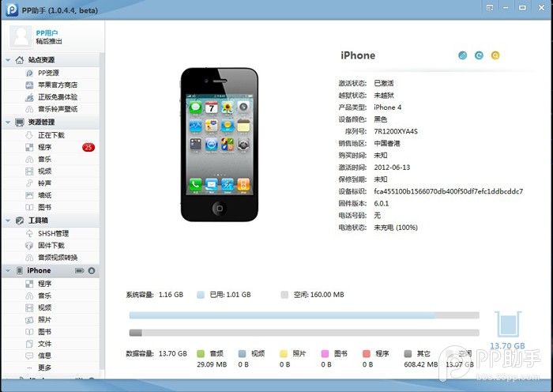553x392 pixels.
Task: Click the yellow magnifier search icon
Action: pyautogui.click(x=495, y=55)
